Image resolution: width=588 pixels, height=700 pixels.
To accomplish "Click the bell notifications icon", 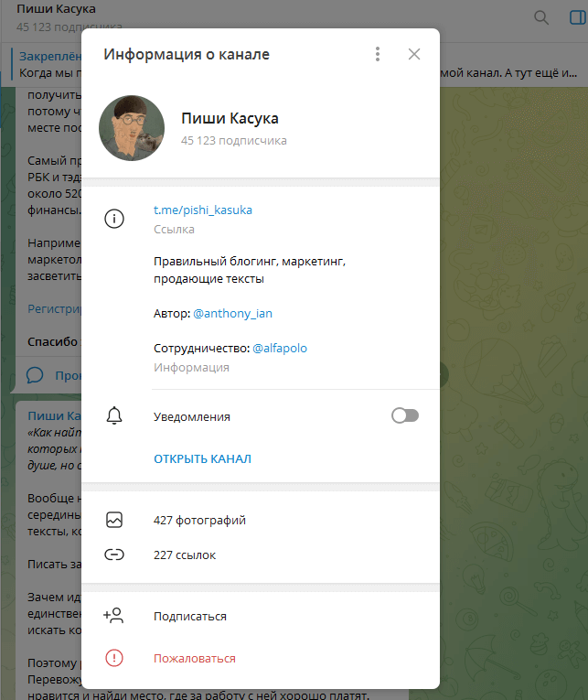I will point(114,416).
